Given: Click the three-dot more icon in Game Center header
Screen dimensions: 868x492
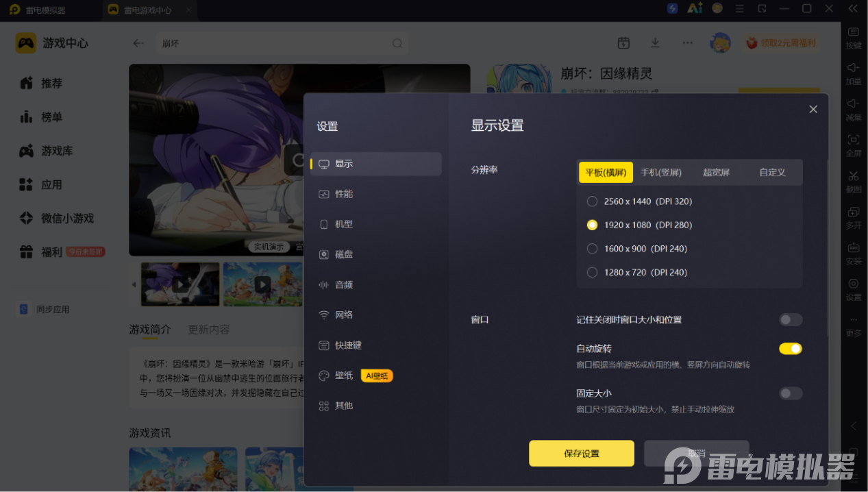Looking at the screenshot, I should pos(687,43).
